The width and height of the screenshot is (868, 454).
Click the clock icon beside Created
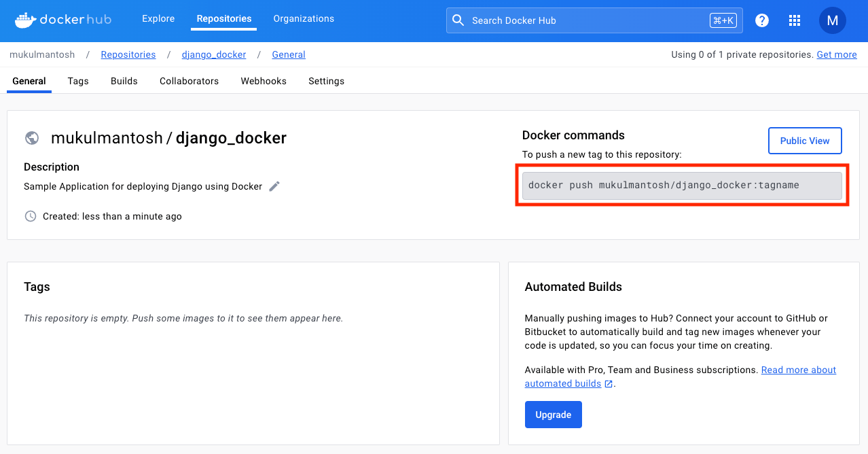[x=31, y=216]
